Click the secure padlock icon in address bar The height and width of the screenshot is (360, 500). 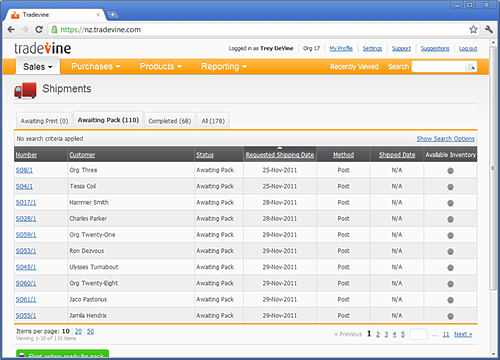[54, 30]
